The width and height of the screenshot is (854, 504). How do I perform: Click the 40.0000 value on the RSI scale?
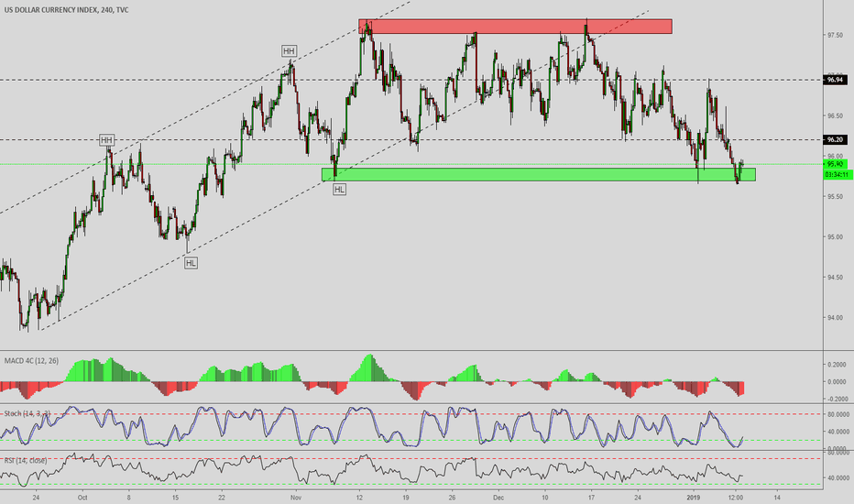[838, 477]
